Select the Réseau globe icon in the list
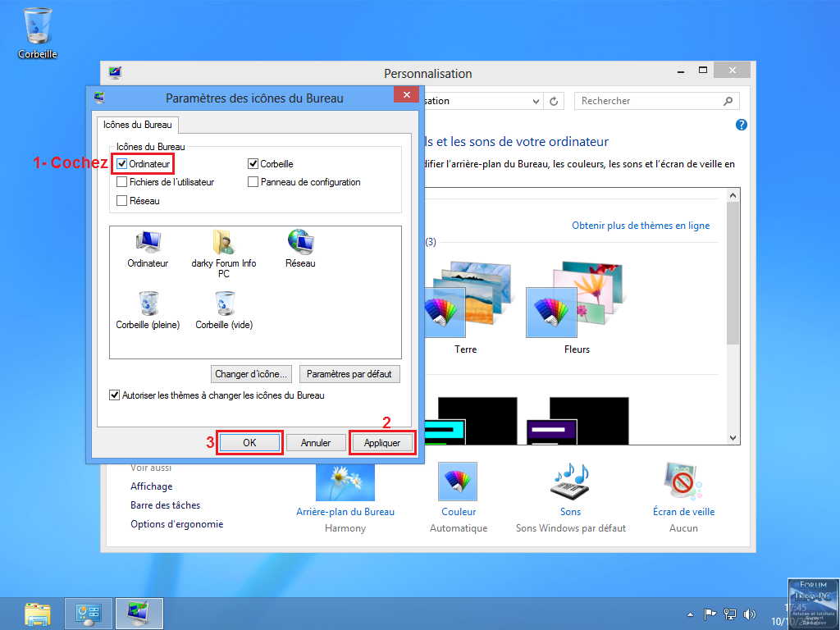The height and width of the screenshot is (630, 840). point(300,243)
